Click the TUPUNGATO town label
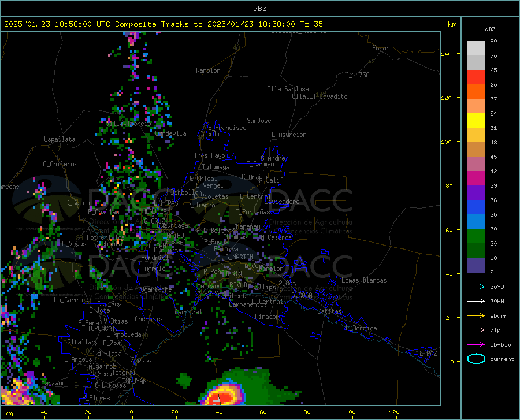The height and width of the screenshot is (420, 520). coord(103,329)
